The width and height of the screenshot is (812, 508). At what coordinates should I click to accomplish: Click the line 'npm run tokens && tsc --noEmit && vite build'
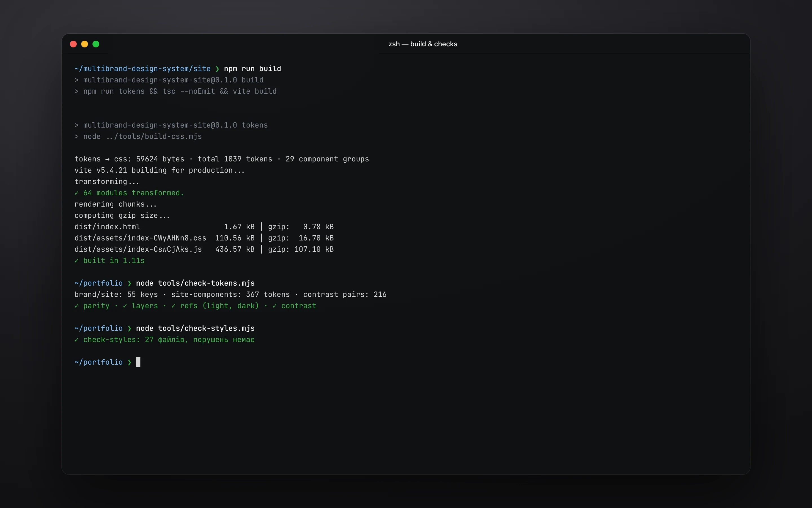pos(180,91)
